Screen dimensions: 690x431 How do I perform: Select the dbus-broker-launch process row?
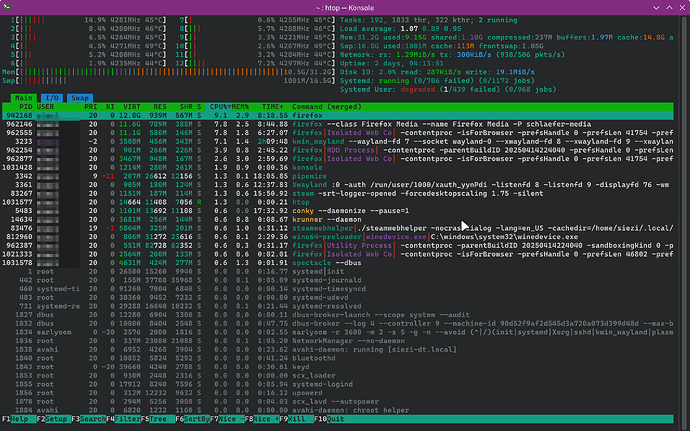338,315
